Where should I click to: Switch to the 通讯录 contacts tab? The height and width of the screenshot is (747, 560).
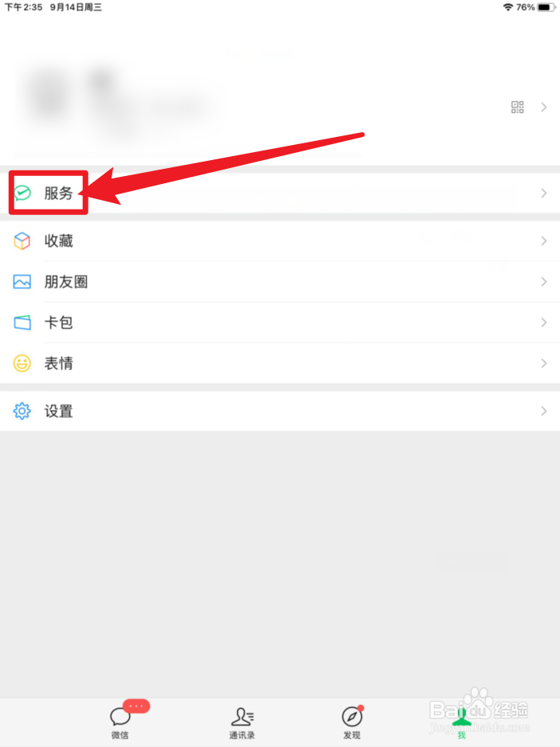tap(242, 722)
